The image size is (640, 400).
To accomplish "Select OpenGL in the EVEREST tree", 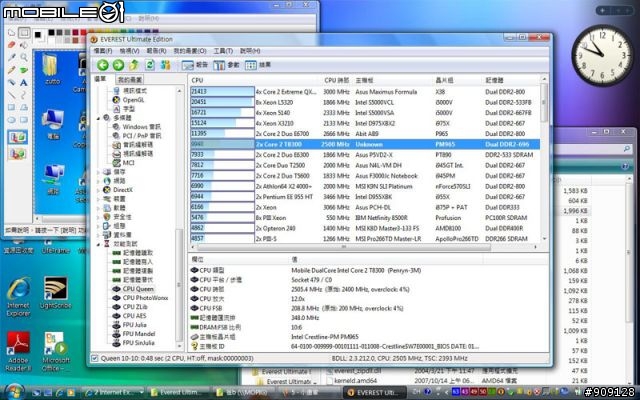I will click(x=133, y=100).
